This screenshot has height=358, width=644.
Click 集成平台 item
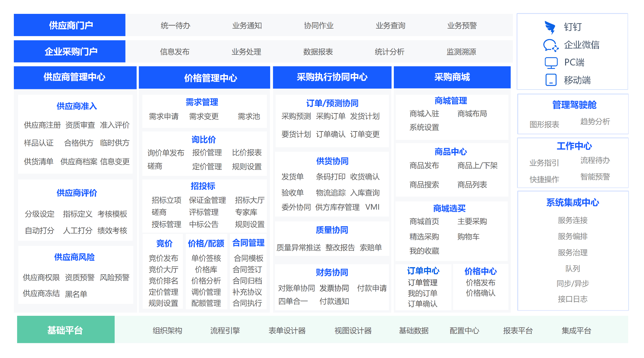576,331
